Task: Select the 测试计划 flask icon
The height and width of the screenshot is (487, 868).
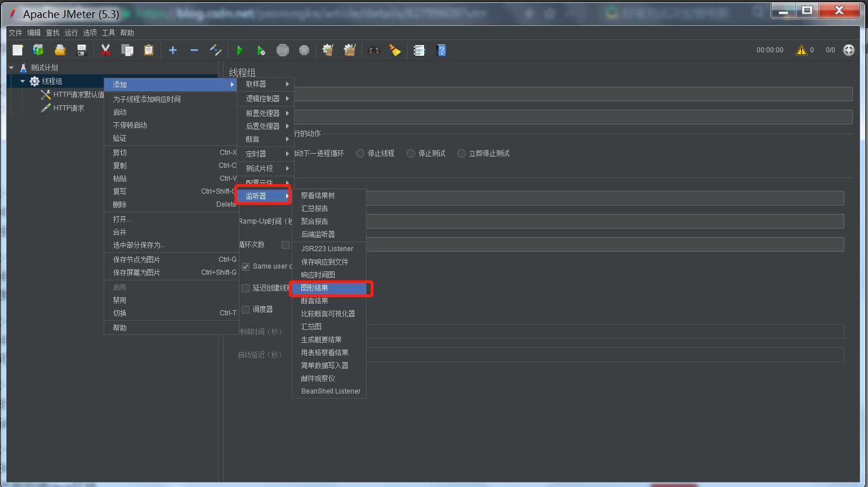Action: click(23, 68)
